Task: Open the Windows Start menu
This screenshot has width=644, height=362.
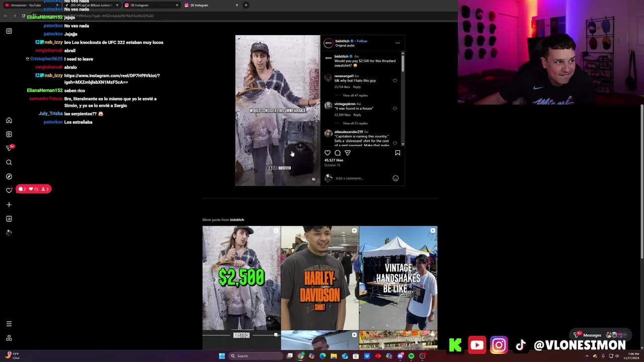Action: point(221,356)
